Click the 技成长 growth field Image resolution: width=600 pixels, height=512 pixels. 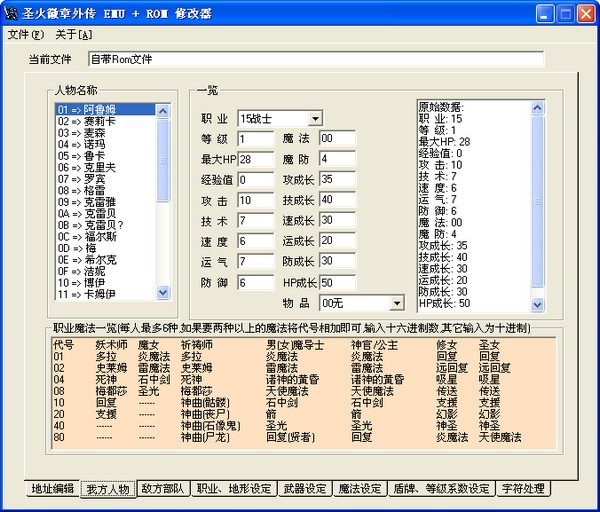(x=338, y=200)
